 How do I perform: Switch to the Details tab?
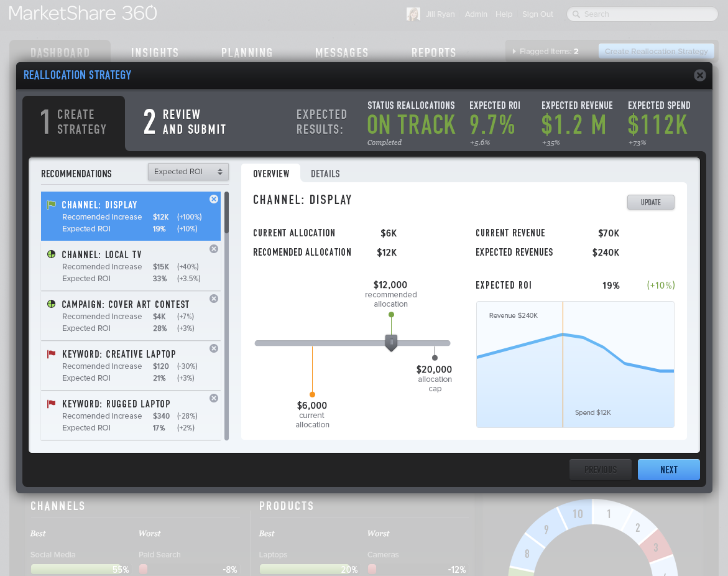pos(325,174)
